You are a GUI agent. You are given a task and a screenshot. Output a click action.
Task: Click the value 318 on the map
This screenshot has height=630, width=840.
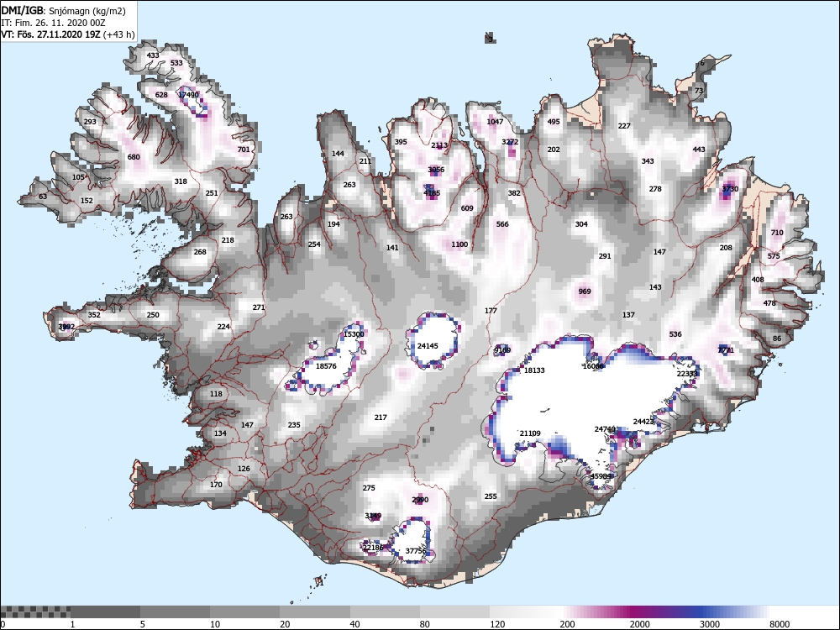(x=181, y=181)
